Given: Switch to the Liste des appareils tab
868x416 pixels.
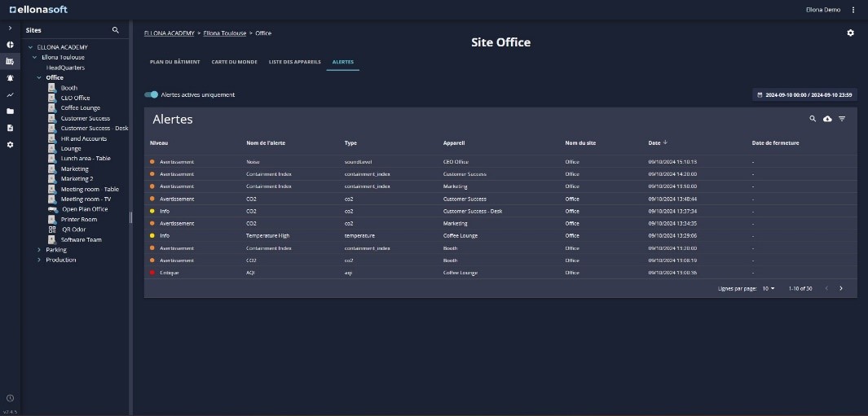Looking at the screenshot, I should [x=295, y=62].
